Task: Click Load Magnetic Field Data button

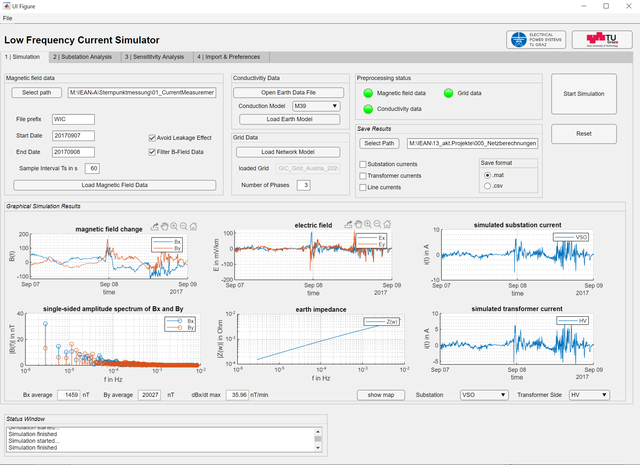Action: point(115,185)
